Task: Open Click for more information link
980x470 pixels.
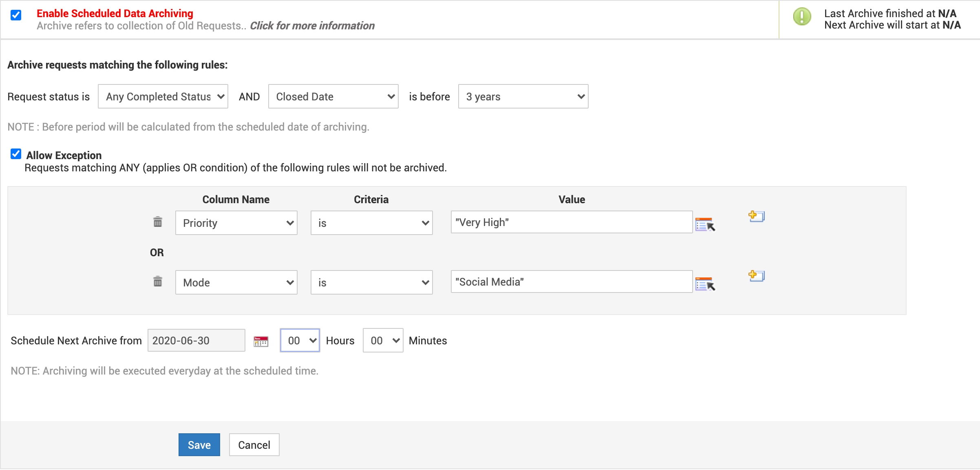Action: pyautogui.click(x=312, y=26)
